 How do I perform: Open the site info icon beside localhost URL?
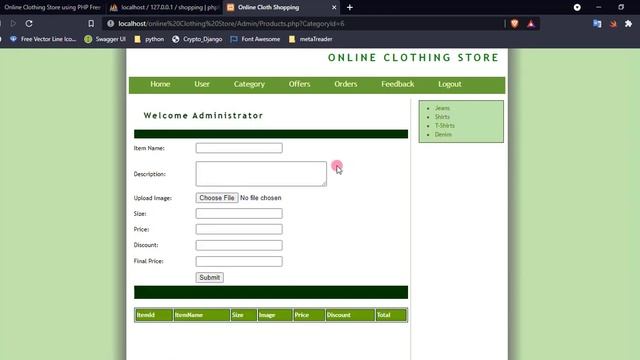pos(110,24)
